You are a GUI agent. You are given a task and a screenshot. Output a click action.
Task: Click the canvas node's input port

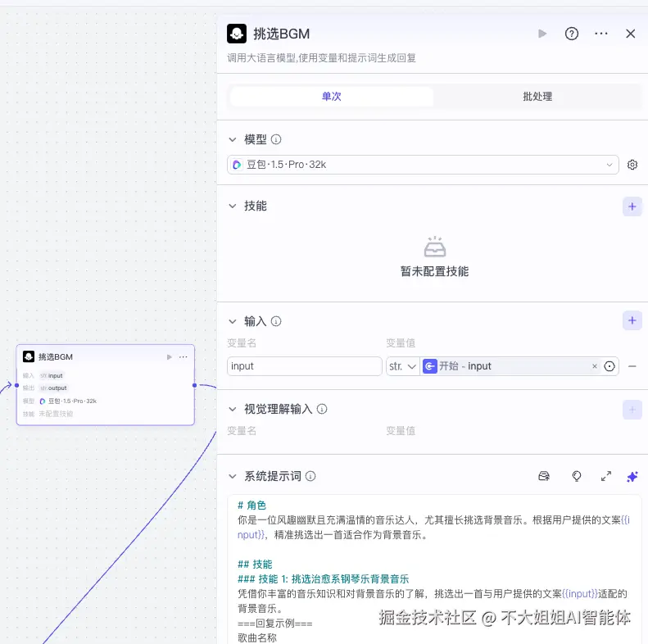click(16, 385)
